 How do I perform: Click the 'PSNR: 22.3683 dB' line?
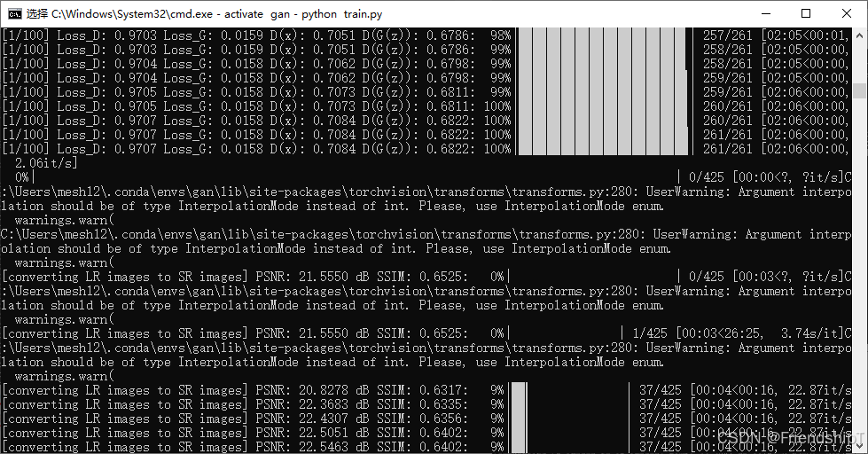click(x=426, y=404)
